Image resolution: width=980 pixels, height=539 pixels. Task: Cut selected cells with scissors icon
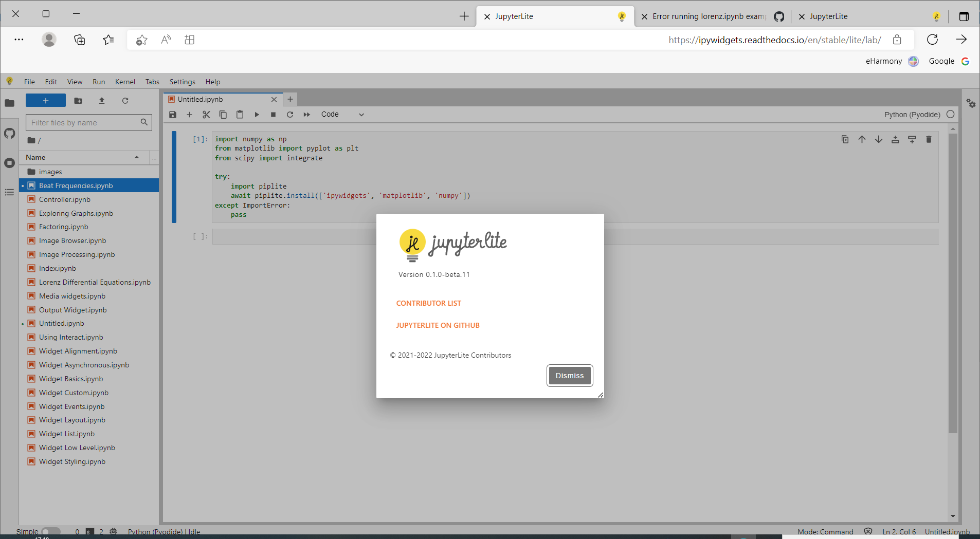pyautogui.click(x=206, y=115)
